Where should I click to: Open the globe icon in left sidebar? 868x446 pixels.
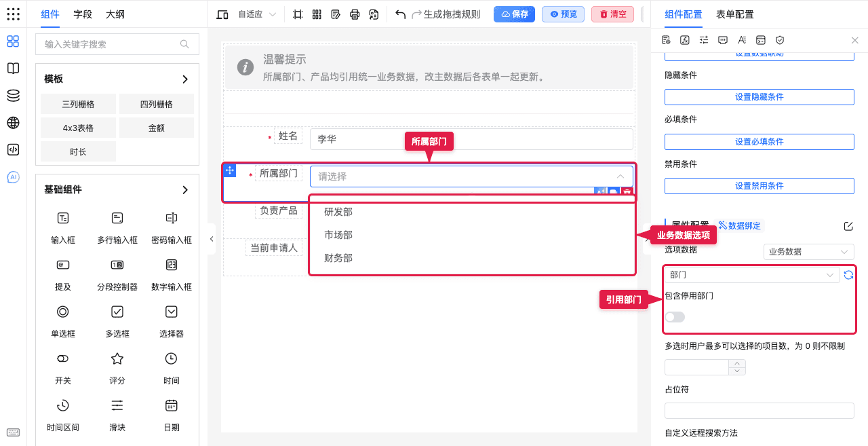[13, 123]
